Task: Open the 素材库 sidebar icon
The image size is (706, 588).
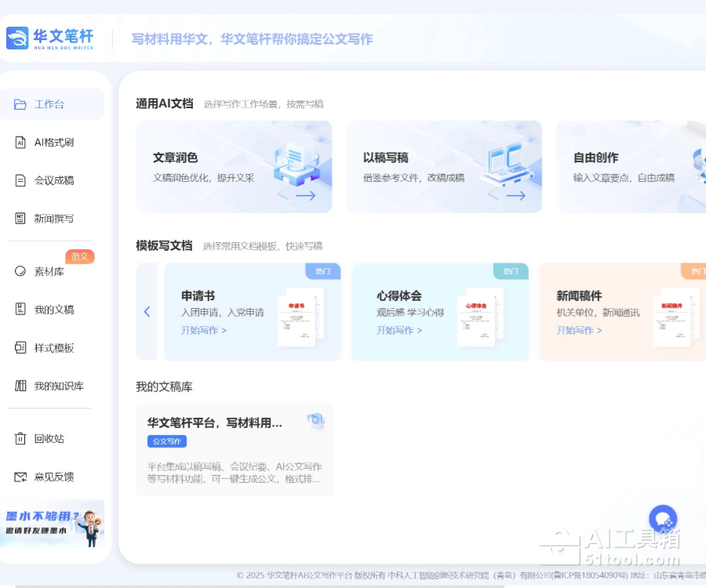Action: tap(20, 271)
